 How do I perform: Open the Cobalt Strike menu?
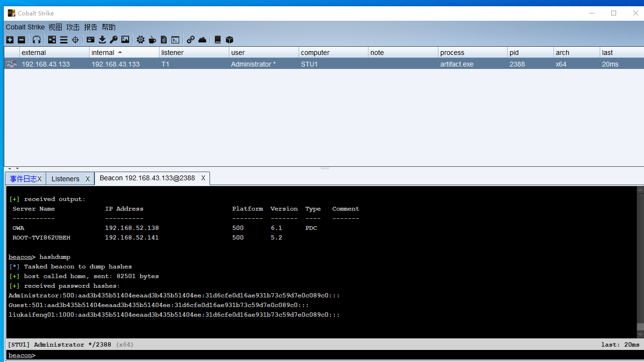coord(25,27)
